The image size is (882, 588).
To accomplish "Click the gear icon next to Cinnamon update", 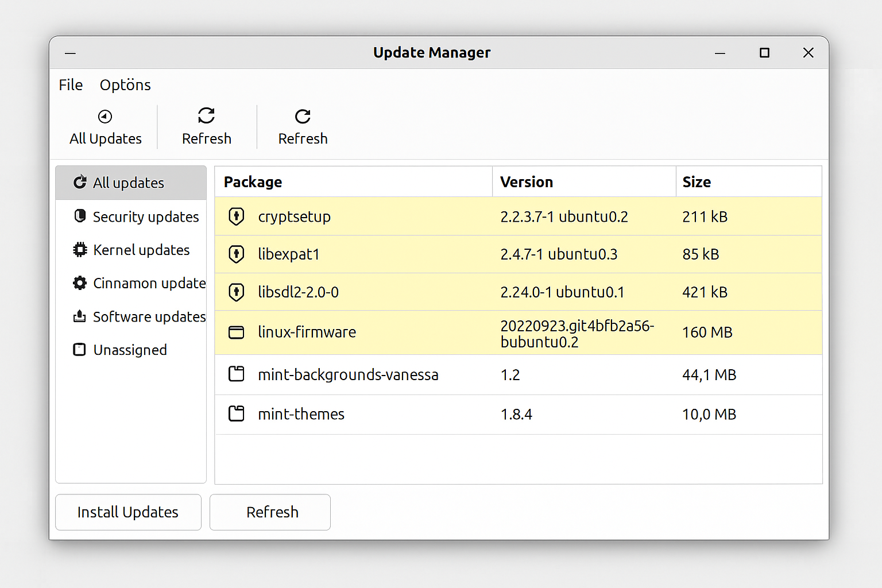I will 80,283.
